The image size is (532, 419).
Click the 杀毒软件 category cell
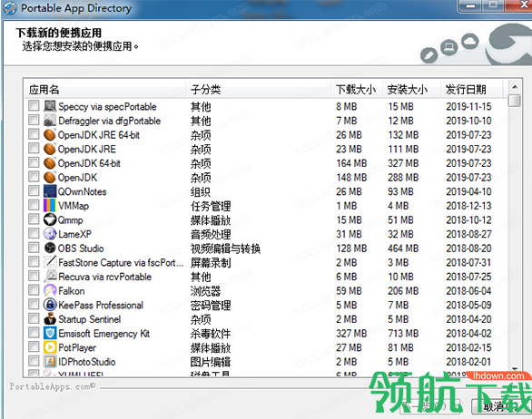[x=211, y=334]
